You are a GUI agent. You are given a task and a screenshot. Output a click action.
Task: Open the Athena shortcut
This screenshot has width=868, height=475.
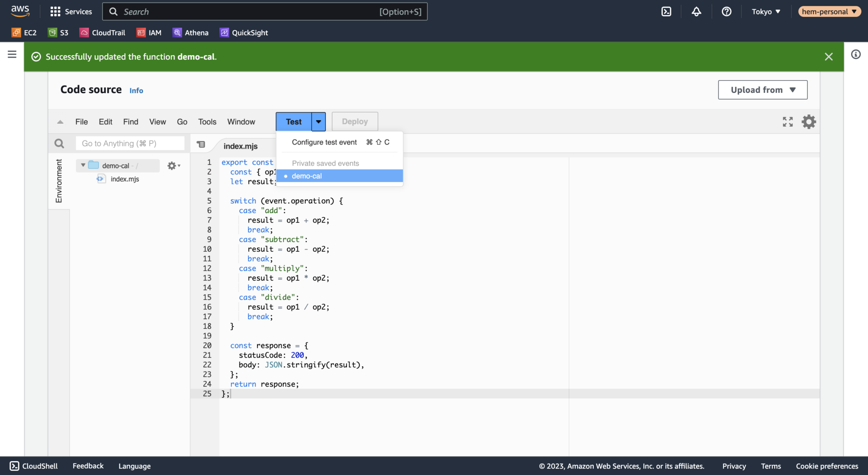click(190, 33)
